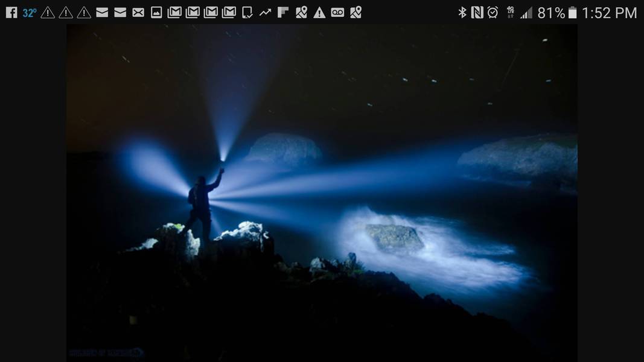The image size is (644, 362).
Task: Tap the device checkmark notification icon
Action: click(247, 12)
